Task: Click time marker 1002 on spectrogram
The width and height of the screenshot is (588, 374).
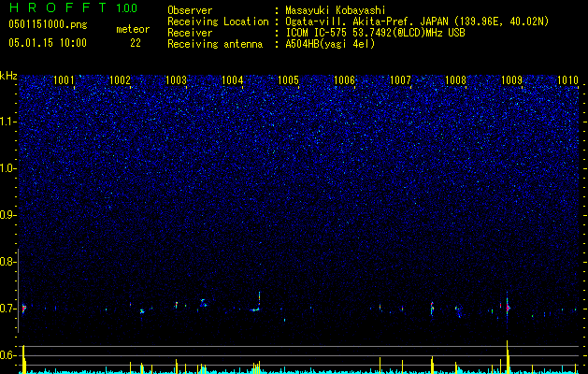Action: (120, 79)
